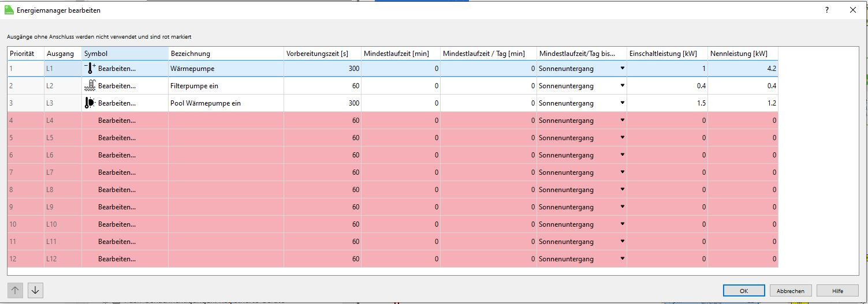Click the empty Bezeichnung cell in row L4
868x304 pixels.
click(226, 121)
